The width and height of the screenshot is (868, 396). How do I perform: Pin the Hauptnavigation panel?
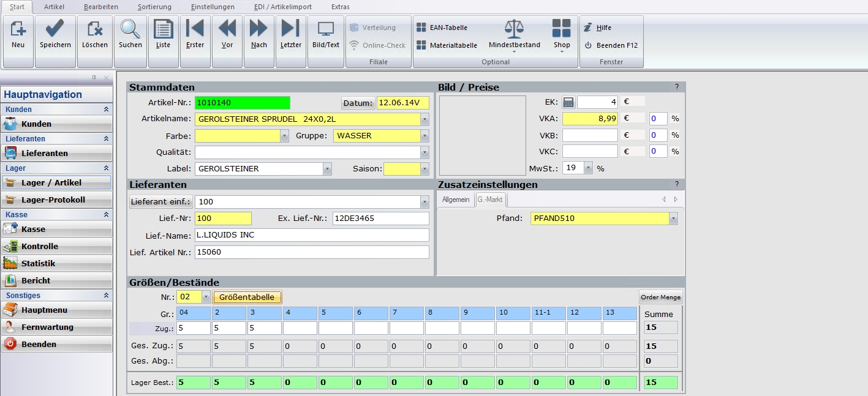(x=94, y=78)
